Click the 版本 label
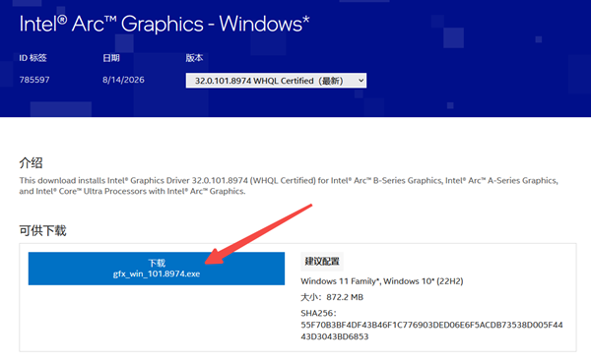The width and height of the screenshot is (591, 364). (194, 58)
